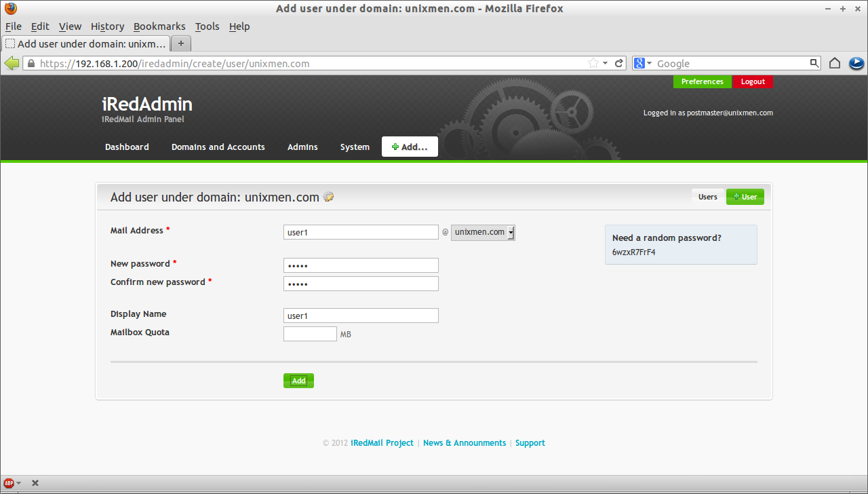Open the Admins section
Viewport: 868px width, 494px height.
click(x=302, y=147)
